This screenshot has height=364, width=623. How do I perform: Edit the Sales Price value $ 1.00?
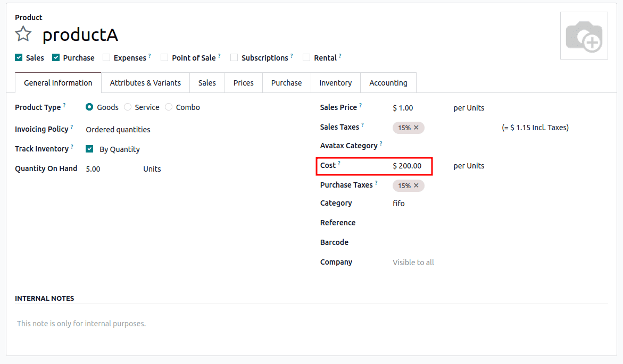(x=403, y=108)
